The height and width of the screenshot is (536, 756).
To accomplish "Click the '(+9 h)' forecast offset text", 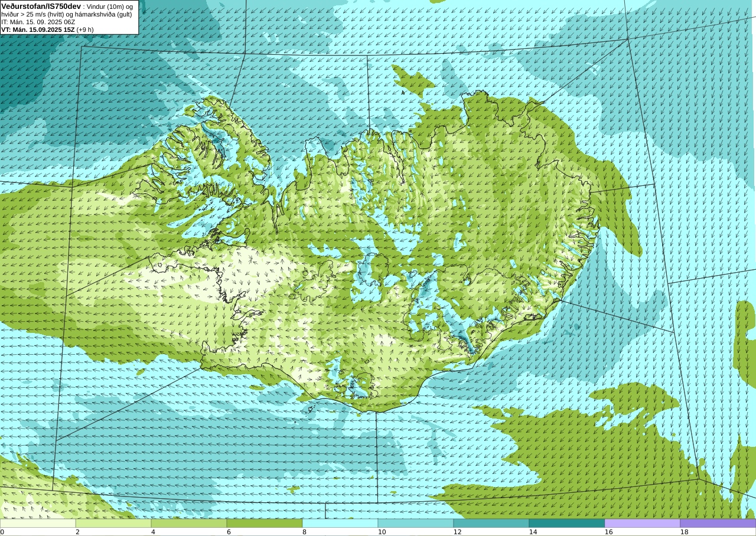I will [85, 30].
